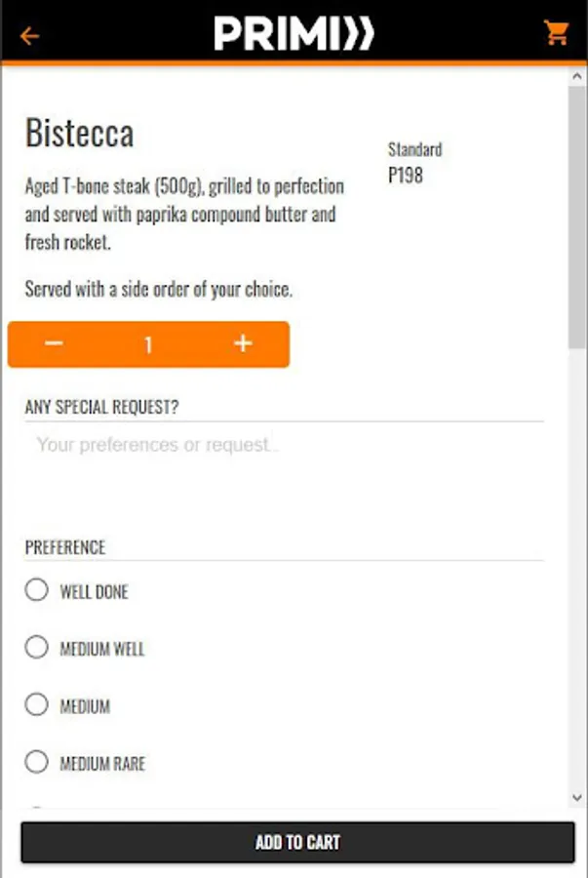Click the T-bone steak description text

pyautogui.click(x=184, y=214)
